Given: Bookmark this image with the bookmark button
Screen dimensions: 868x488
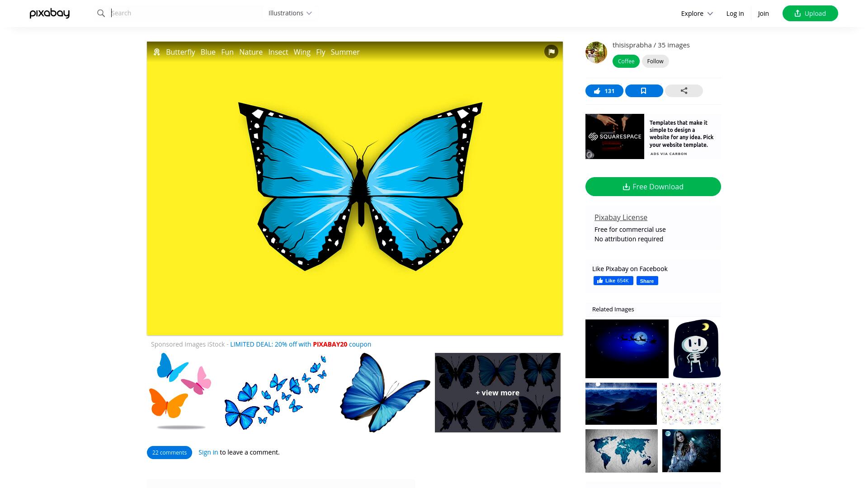Looking at the screenshot, I should [x=644, y=91].
